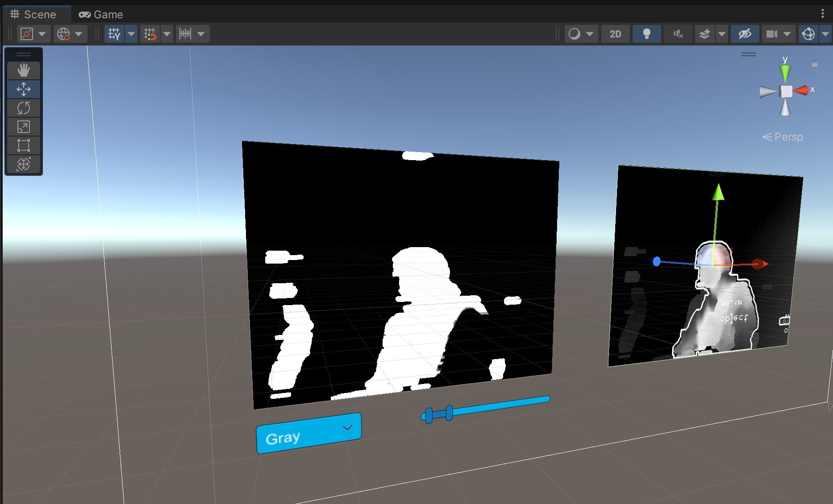Open the shading mode selector
Screen dimensions: 833x504
point(581,33)
